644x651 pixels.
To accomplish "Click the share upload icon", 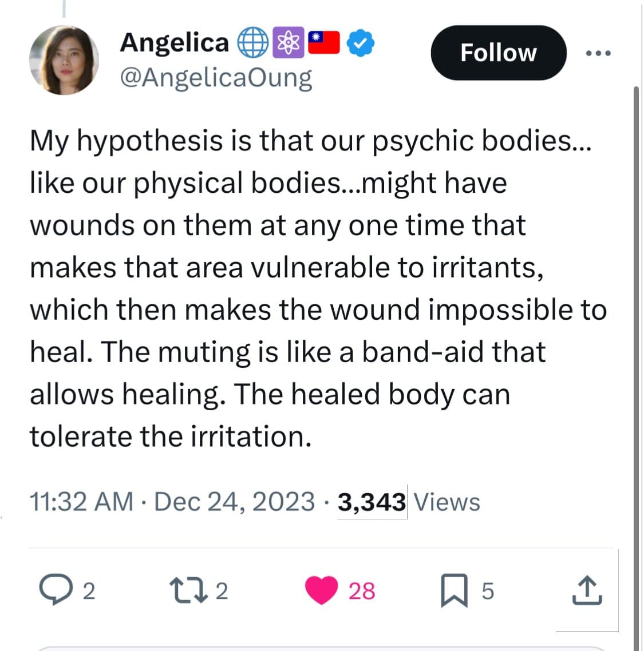I will [x=587, y=590].
